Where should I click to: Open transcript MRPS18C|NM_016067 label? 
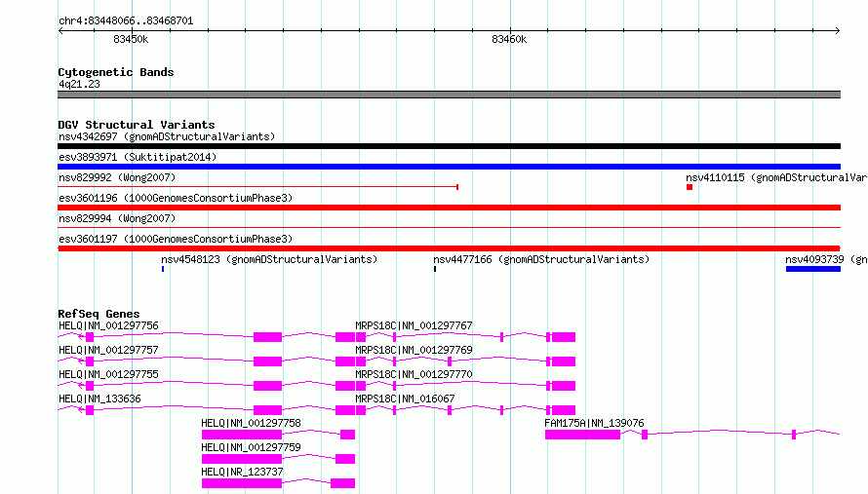(x=405, y=399)
